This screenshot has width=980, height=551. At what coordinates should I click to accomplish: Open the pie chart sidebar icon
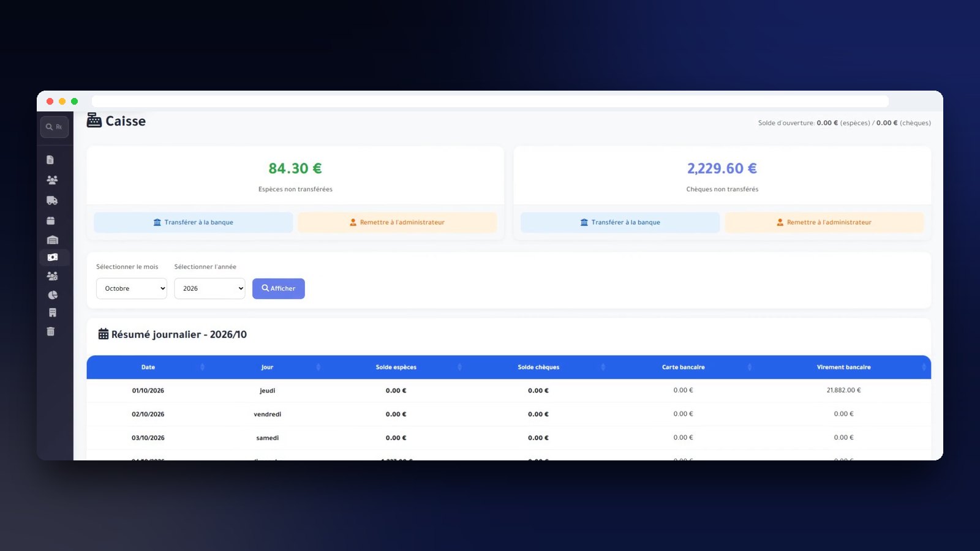pos(53,295)
